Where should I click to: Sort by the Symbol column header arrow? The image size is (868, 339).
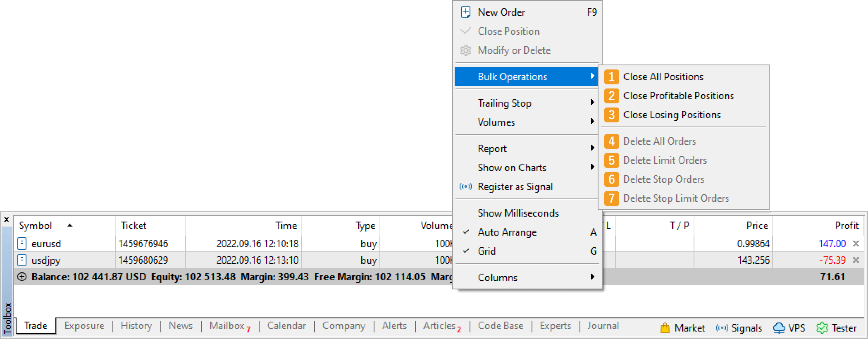tap(70, 225)
